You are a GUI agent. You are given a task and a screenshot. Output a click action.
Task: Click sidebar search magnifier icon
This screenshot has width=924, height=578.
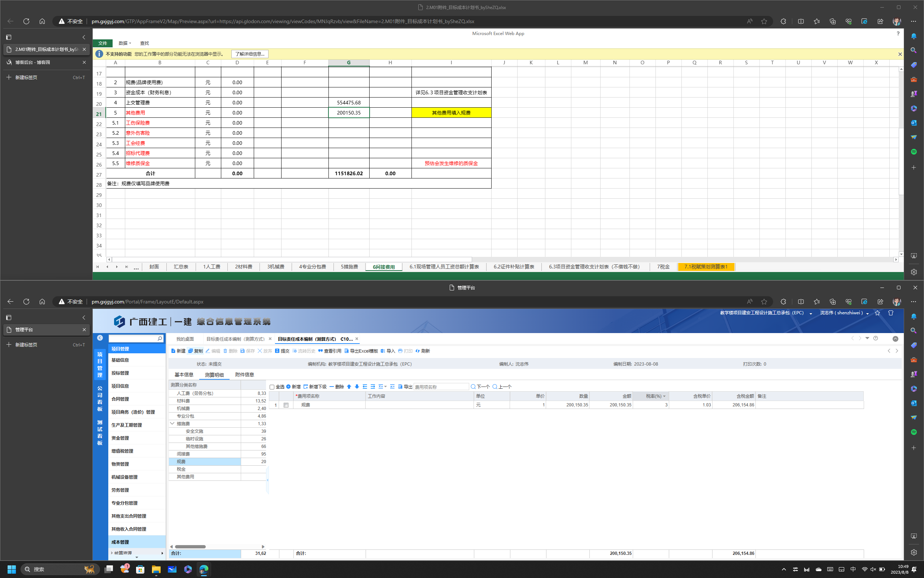click(x=160, y=339)
